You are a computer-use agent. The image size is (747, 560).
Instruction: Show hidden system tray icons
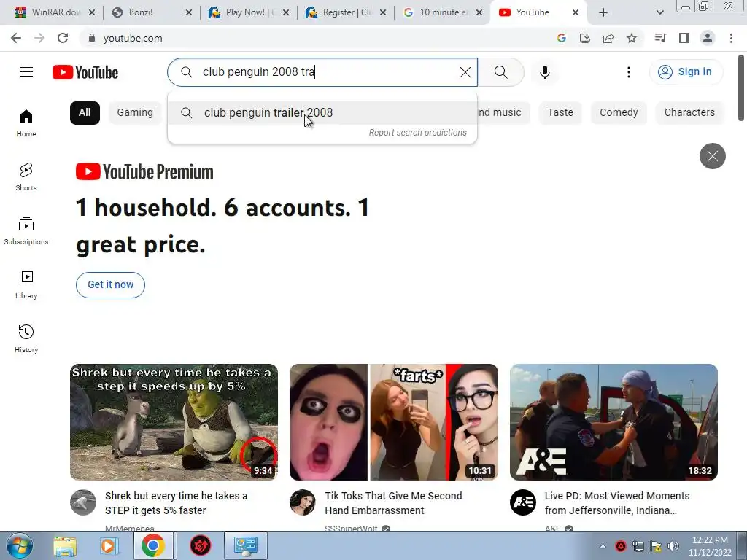point(603,546)
